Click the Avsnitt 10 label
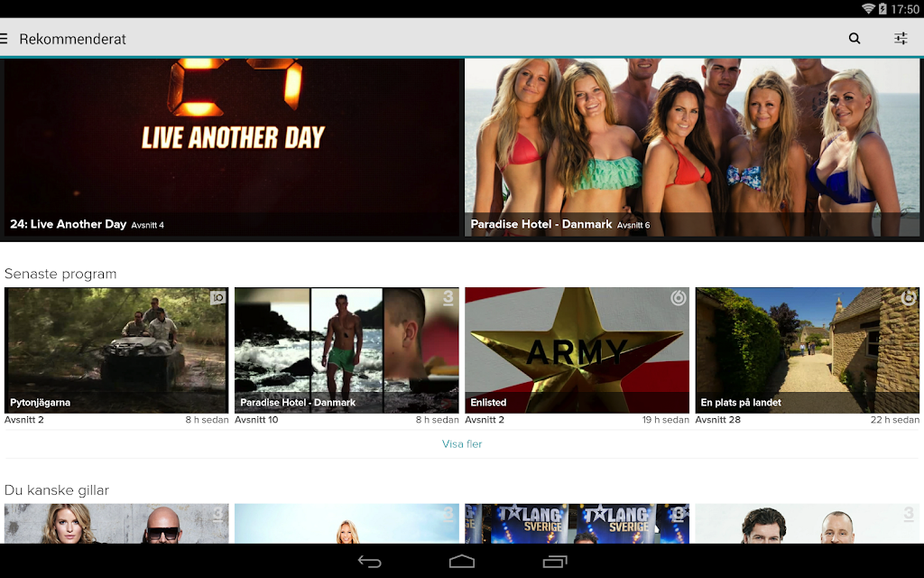Screen dimensions: 924x578 coord(256,420)
